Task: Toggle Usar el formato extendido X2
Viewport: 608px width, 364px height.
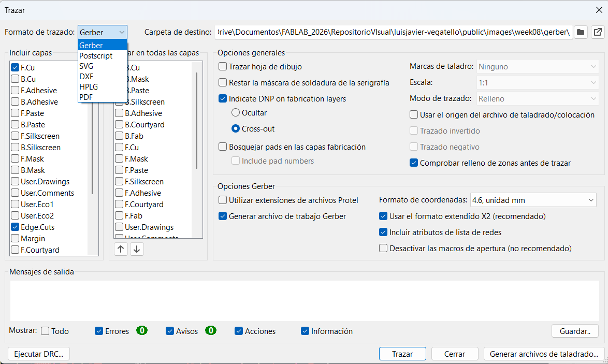Action: [x=383, y=216]
